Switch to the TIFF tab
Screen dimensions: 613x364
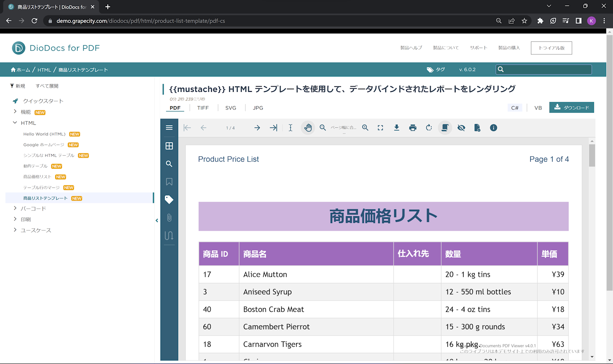pos(203,108)
